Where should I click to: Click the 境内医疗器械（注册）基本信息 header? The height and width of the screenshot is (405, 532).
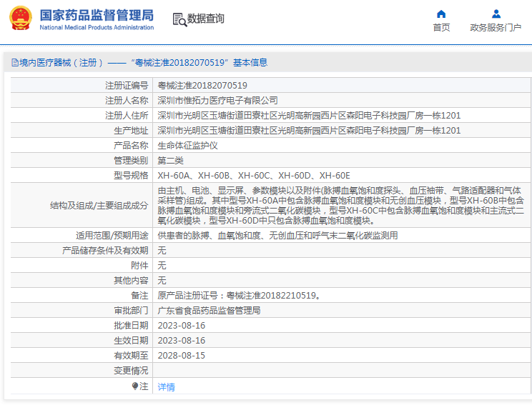[x=139, y=62]
